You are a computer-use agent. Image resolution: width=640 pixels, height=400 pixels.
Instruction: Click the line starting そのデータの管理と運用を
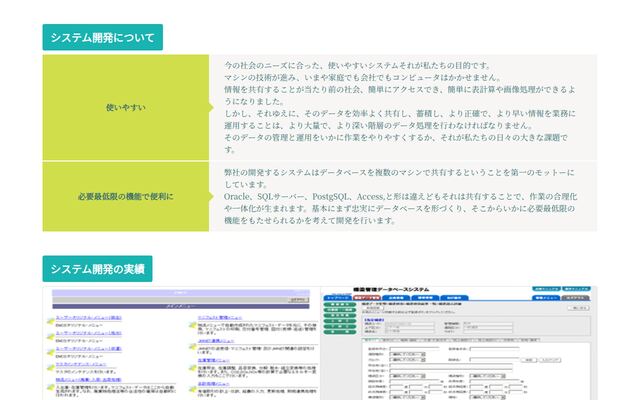pyautogui.click(x=396, y=137)
